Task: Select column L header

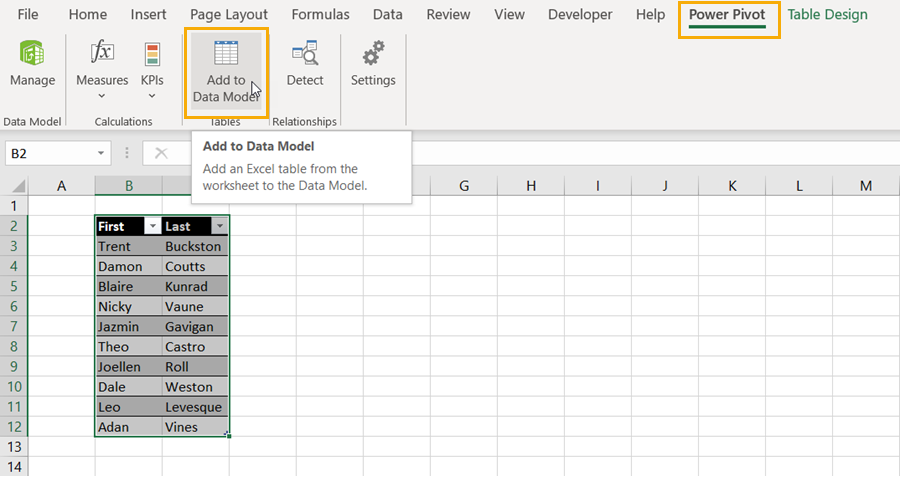Action: tap(799, 186)
